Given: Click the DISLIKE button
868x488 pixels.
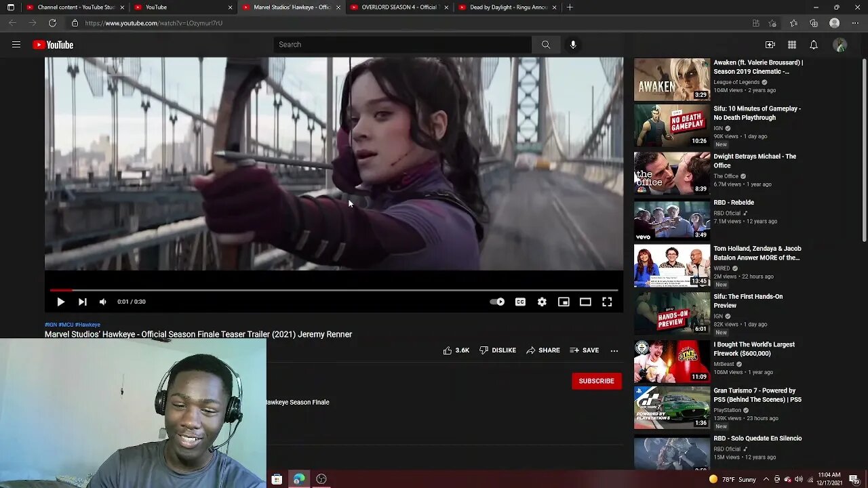Looking at the screenshot, I should coord(498,350).
